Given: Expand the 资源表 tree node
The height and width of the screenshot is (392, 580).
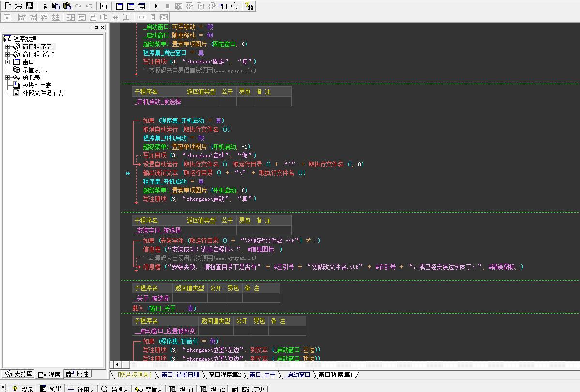Looking at the screenshot, I should coord(7,77).
